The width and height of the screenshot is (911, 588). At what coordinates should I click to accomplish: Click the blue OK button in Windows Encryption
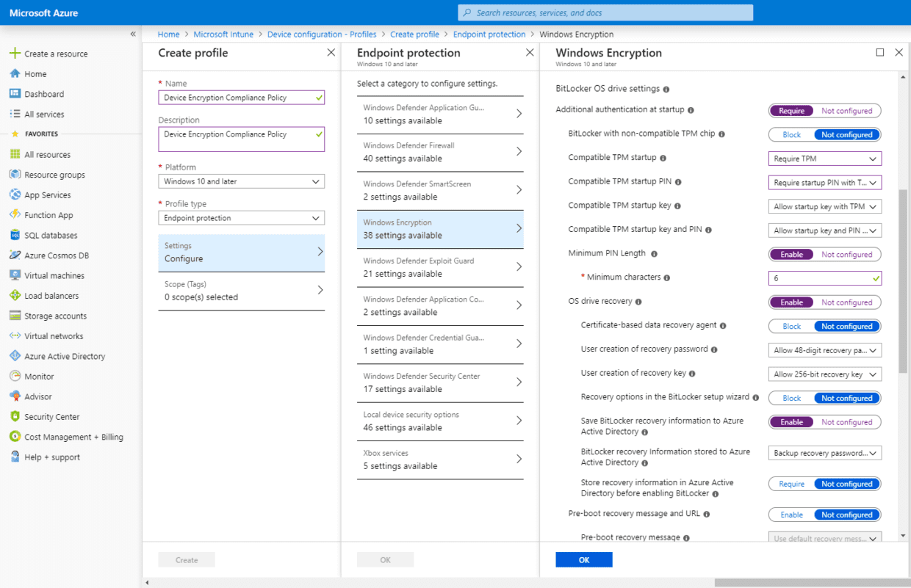(583, 559)
